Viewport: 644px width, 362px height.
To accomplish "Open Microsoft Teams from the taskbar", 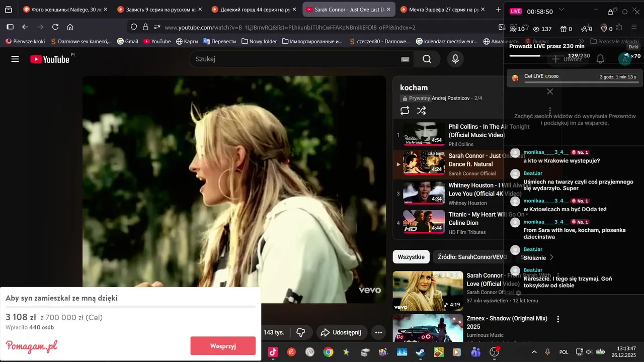I will (x=475, y=352).
